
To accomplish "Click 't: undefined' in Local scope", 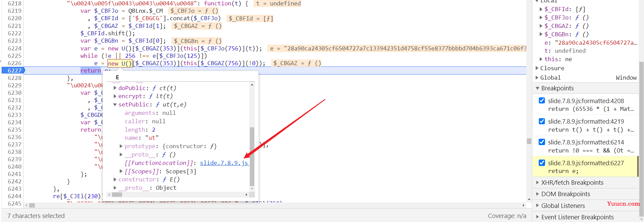I will 565,51.
